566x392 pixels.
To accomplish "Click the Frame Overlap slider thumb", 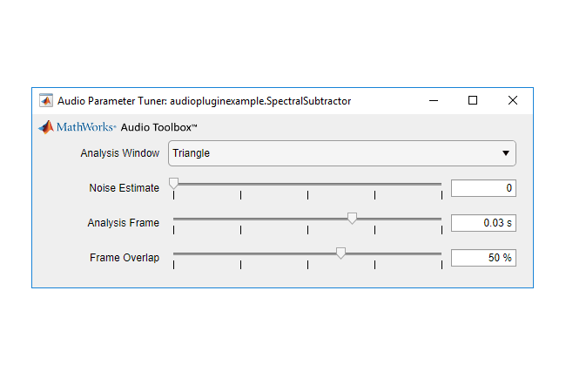I will [340, 253].
